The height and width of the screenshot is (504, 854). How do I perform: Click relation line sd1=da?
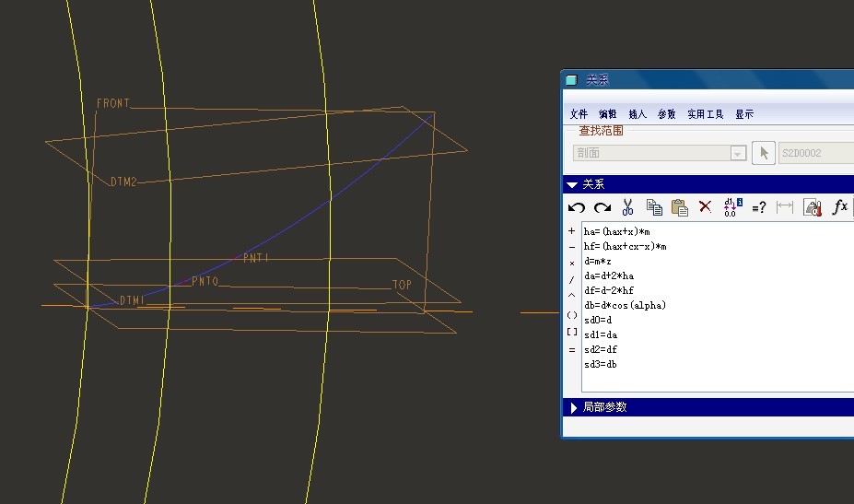click(x=601, y=335)
